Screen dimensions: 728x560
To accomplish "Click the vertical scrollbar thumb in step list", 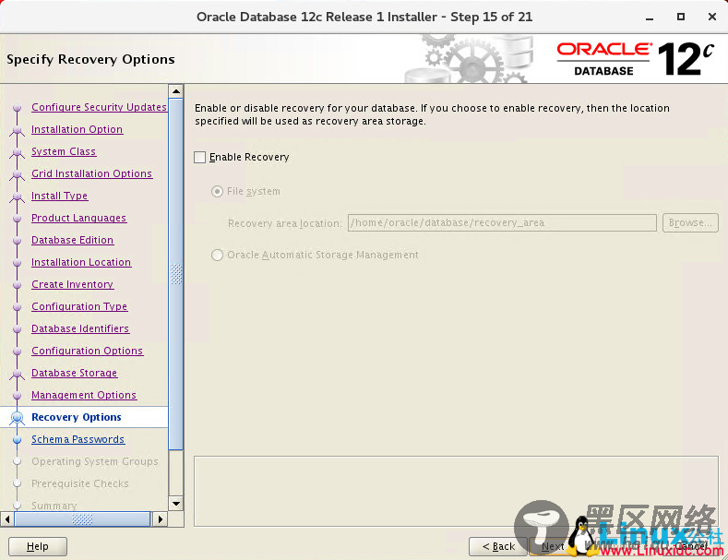I will tap(176, 274).
